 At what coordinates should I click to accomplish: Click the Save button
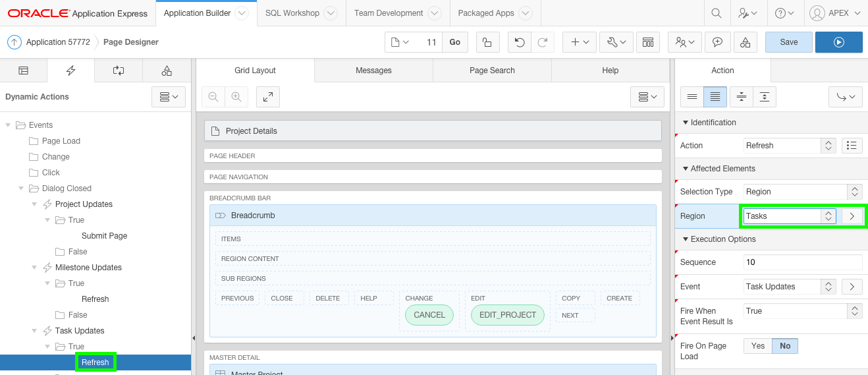tap(788, 42)
